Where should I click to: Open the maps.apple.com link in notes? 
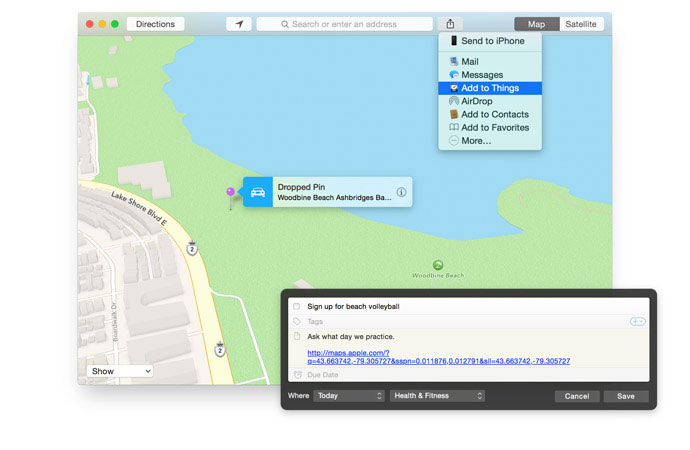click(x=438, y=357)
